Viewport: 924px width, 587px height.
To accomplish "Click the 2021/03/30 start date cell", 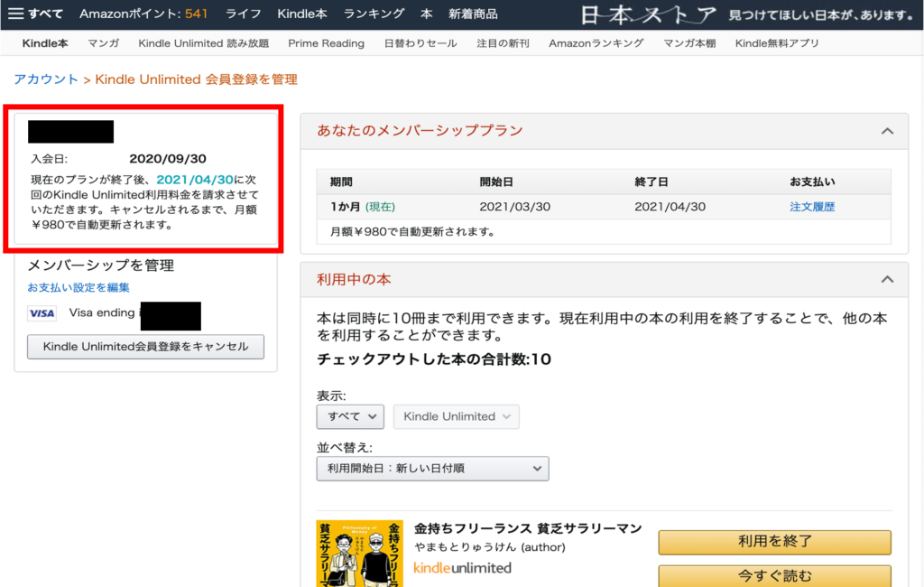I will pos(514,207).
